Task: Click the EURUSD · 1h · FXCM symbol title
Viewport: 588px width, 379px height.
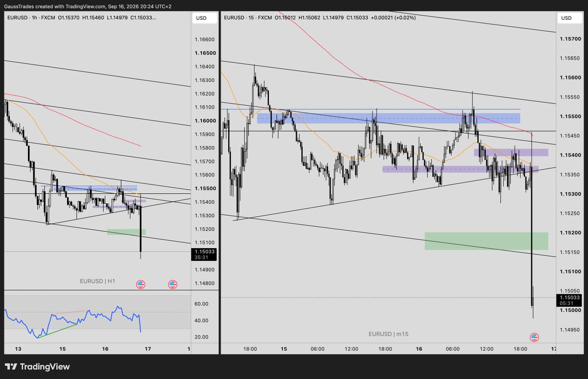Action: point(32,18)
